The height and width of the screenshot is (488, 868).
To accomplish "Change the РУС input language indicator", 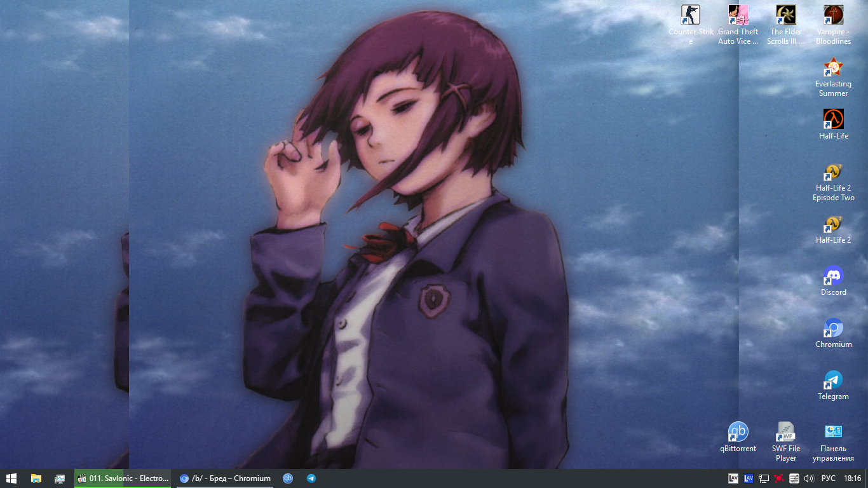I will click(x=829, y=478).
